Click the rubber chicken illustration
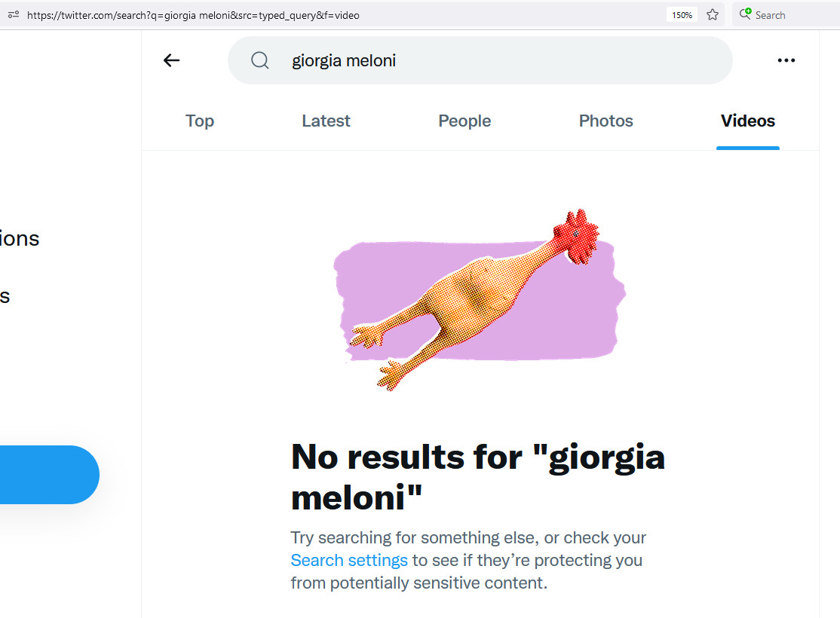 [x=480, y=298]
